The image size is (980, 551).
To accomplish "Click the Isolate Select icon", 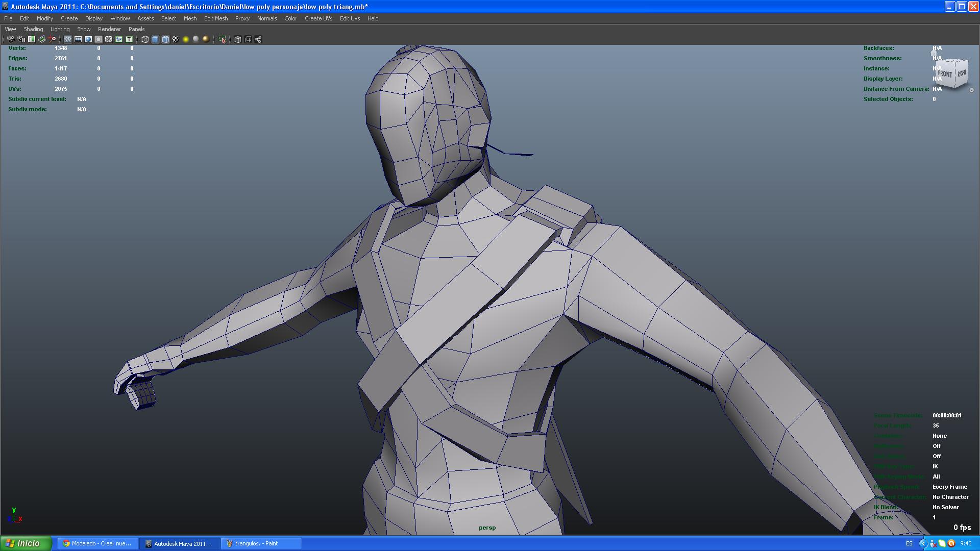I will [222, 39].
